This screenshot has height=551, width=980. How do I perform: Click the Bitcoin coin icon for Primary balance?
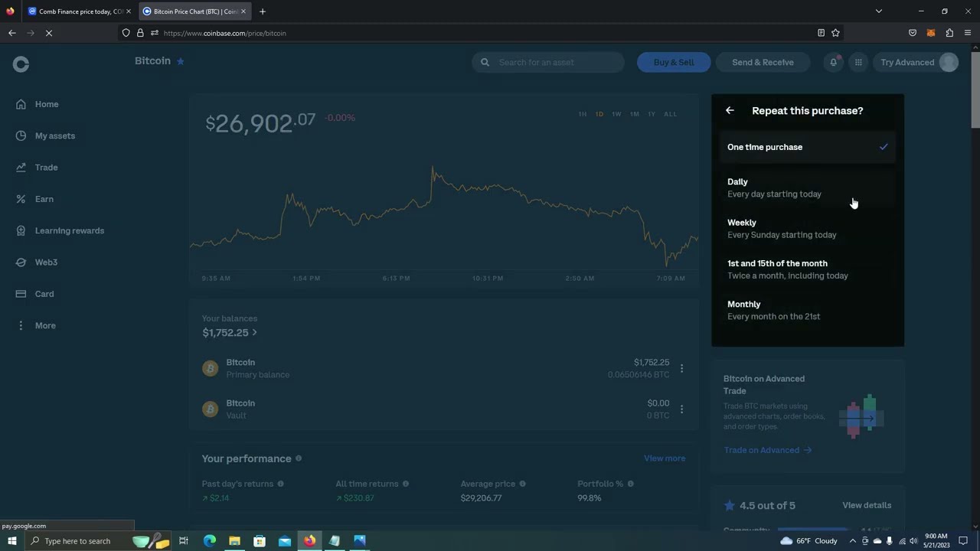[210, 368]
